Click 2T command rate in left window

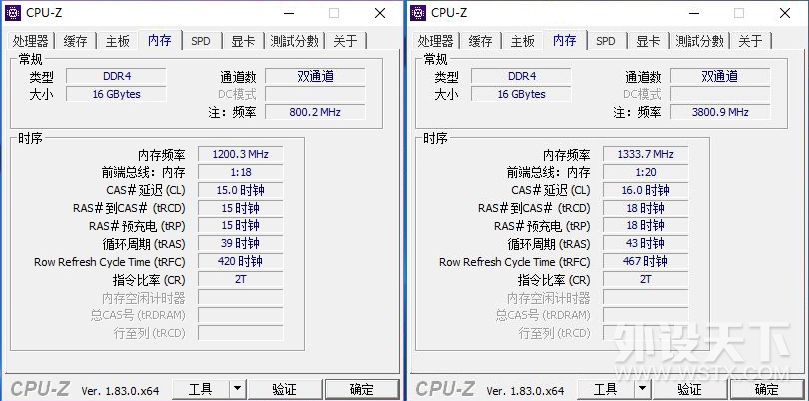coord(240,280)
